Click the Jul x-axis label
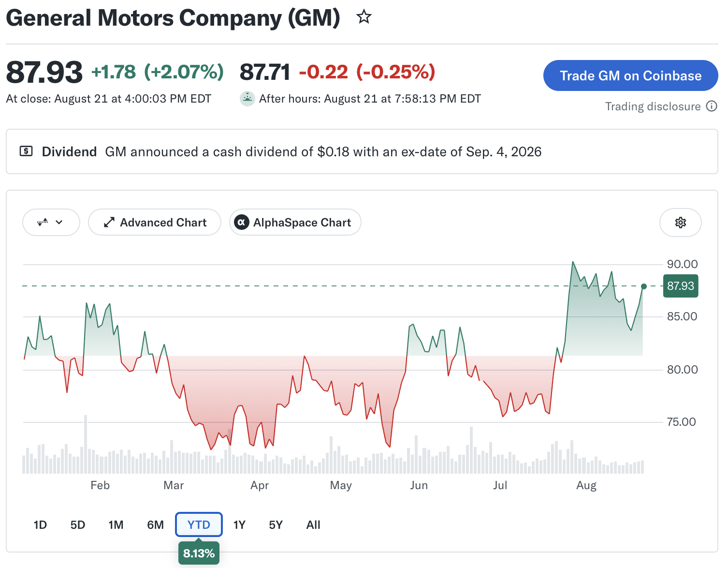The width and height of the screenshot is (728, 568). pyautogui.click(x=500, y=485)
